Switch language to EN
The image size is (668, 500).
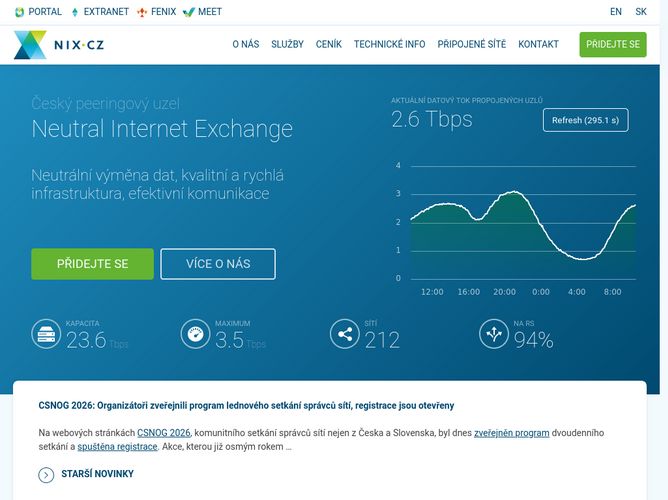click(616, 12)
